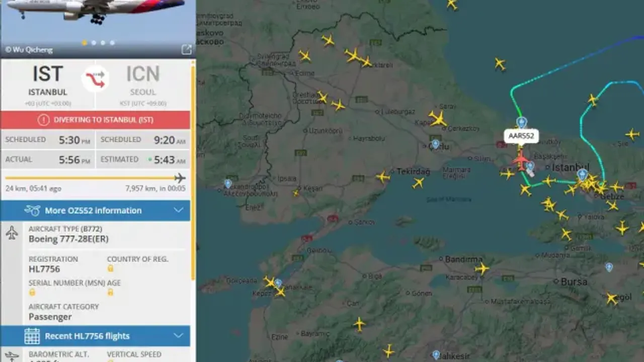Click the lock icon under Country of Reg.
Viewport: 644px width, 362px height.
[110, 268]
